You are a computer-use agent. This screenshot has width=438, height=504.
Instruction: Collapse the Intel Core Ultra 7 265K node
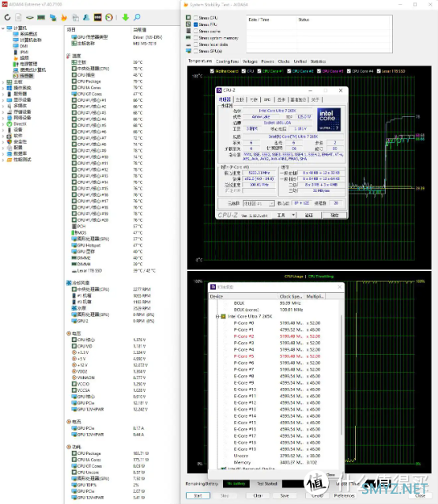(217, 317)
